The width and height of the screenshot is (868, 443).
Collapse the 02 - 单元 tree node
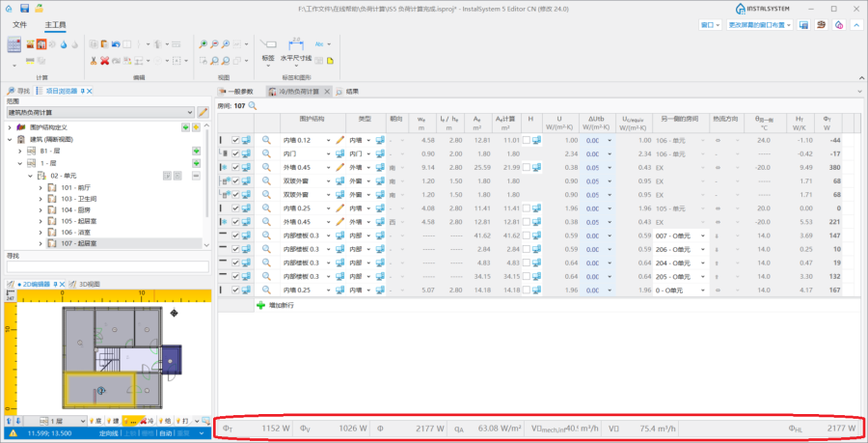(x=30, y=176)
